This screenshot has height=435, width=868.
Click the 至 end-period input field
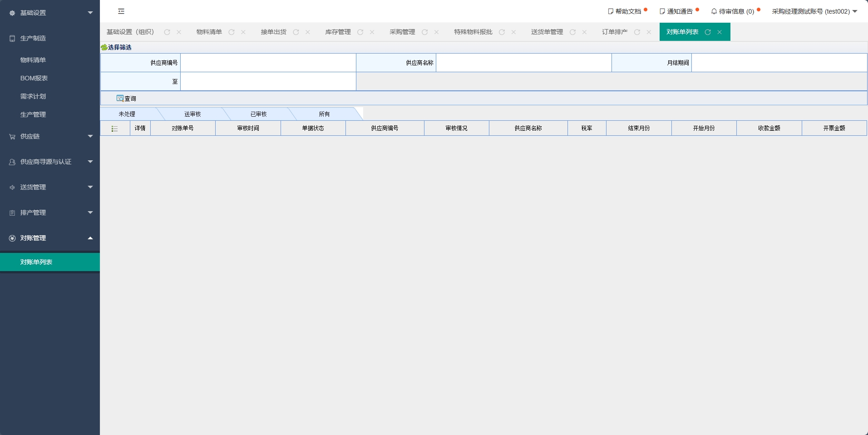268,81
